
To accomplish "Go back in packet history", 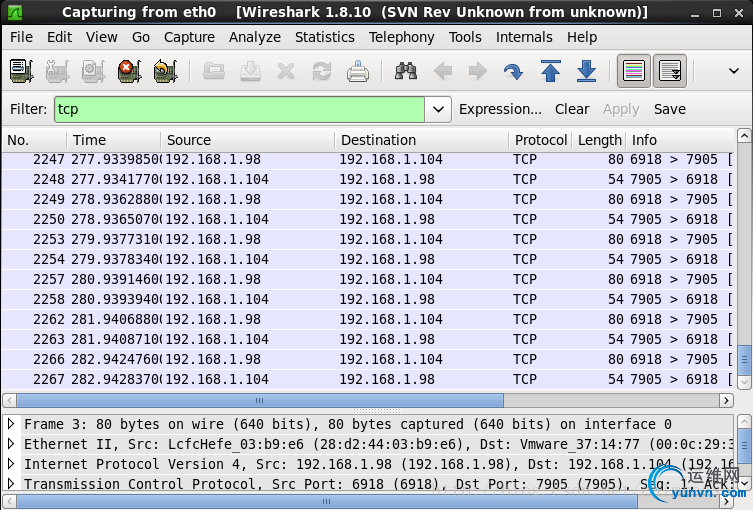I will (442, 71).
